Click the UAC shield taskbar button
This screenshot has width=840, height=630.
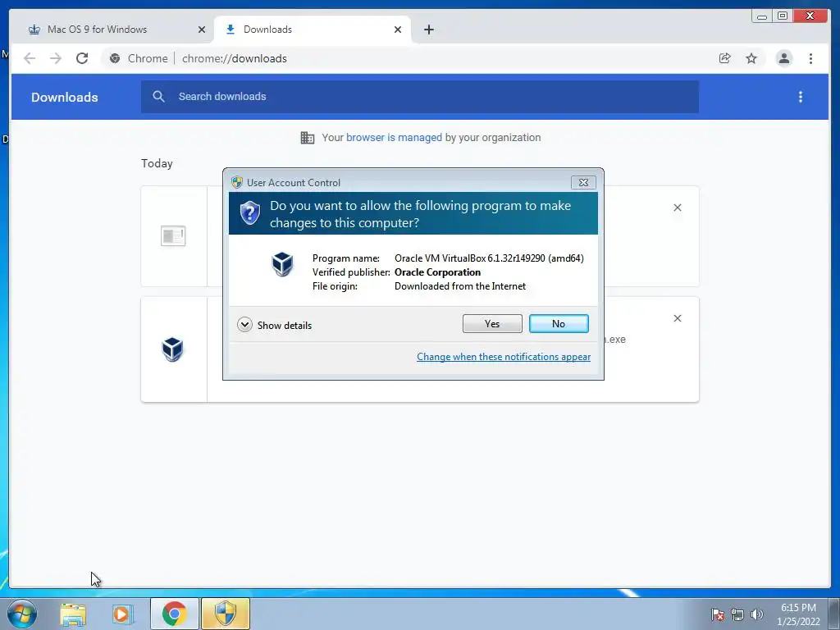click(226, 614)
